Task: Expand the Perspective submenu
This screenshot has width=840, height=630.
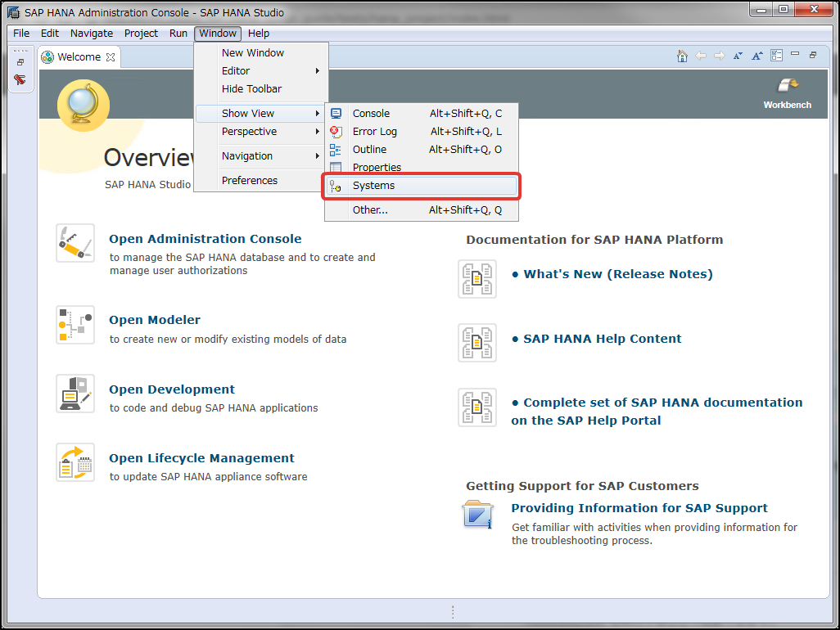Action: click(x=261, y=132)
